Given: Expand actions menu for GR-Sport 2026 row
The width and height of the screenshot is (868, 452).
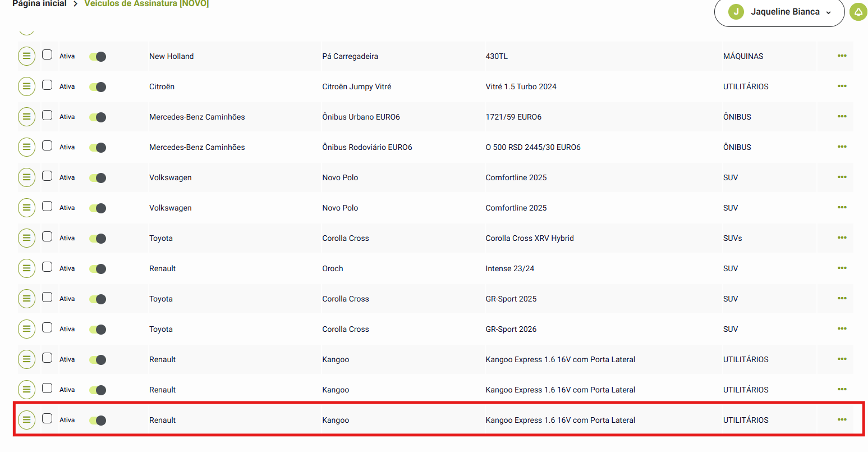Looking at the screenshot, I should (842, 329).
